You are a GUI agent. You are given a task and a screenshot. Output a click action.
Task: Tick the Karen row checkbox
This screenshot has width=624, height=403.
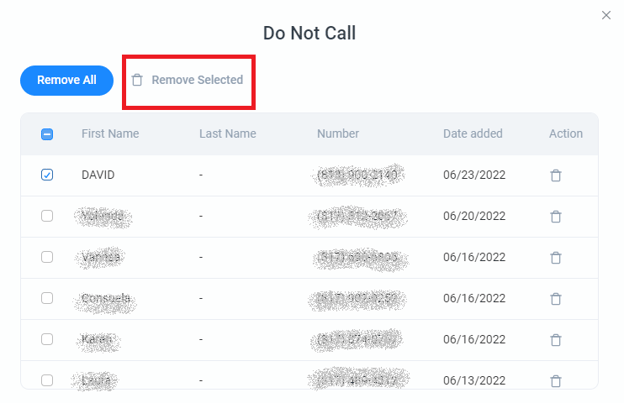47,339
